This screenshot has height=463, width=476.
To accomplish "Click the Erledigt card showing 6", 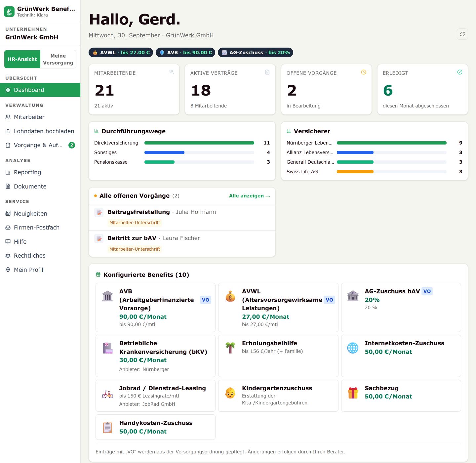I will (422, 89).
